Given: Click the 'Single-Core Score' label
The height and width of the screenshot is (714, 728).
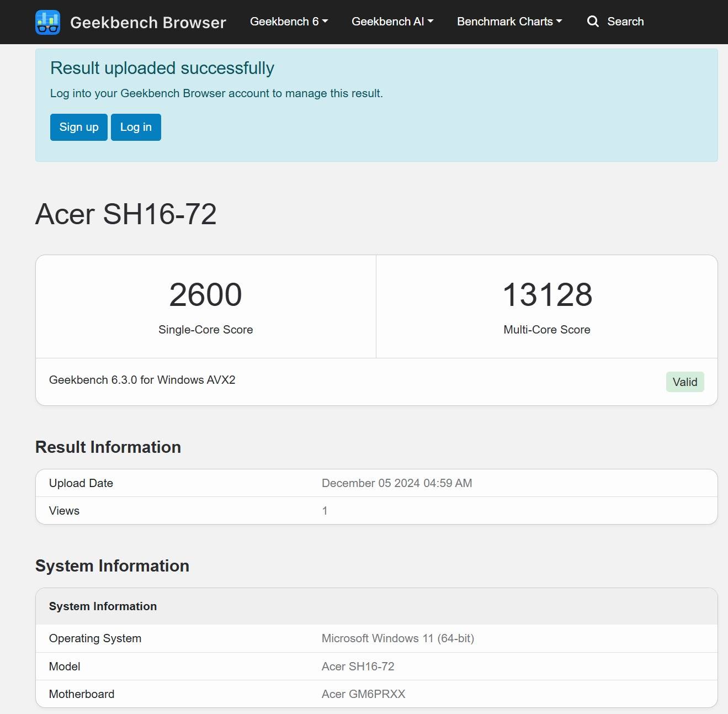Looking at the screenshot, I should [x=205, y=330].
